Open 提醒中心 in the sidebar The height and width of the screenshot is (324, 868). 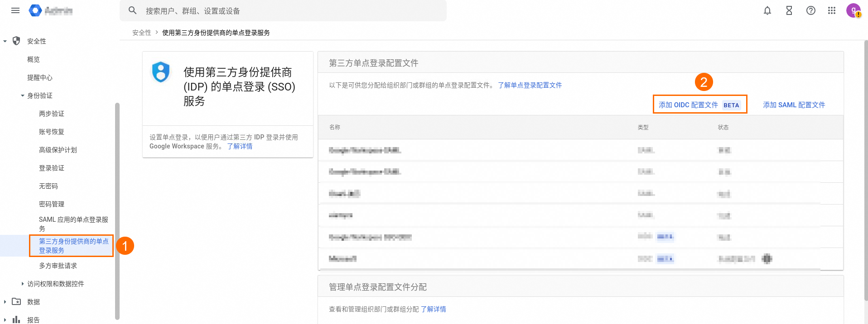click(x=40, y=77)
